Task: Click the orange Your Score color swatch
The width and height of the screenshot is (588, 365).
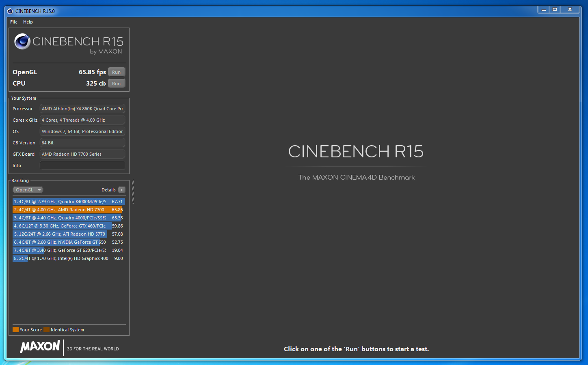Action: tap(15, 330)
